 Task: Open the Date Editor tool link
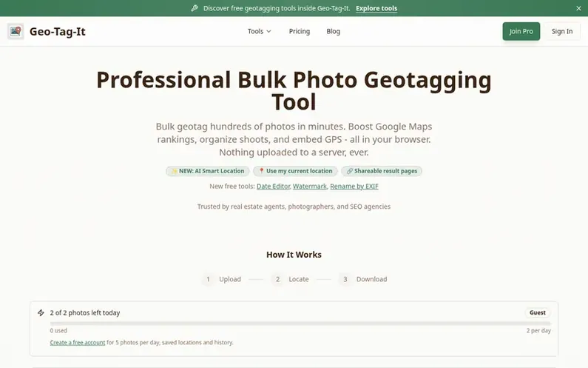tap(274, 187)
